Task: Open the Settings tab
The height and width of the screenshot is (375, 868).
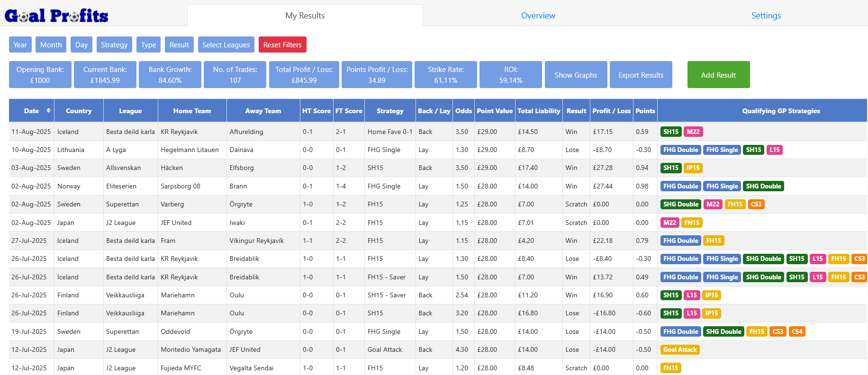Action: (766, 16)
